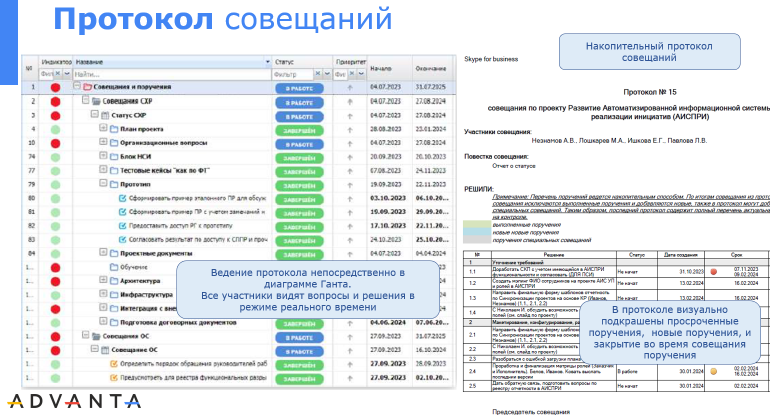Image resolution: width=777 pixels, height=415 pixels.
Task: Click the ЗАВЕРШЁН status badge for Блок НСИ
Action: pyautogui.click(x=299, y=158)
